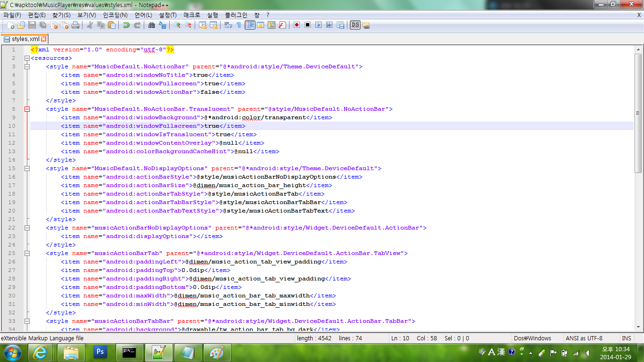Screen dimensions: 644x362
Task: Open Find with the binoculars icon
Action: [151, 25]
